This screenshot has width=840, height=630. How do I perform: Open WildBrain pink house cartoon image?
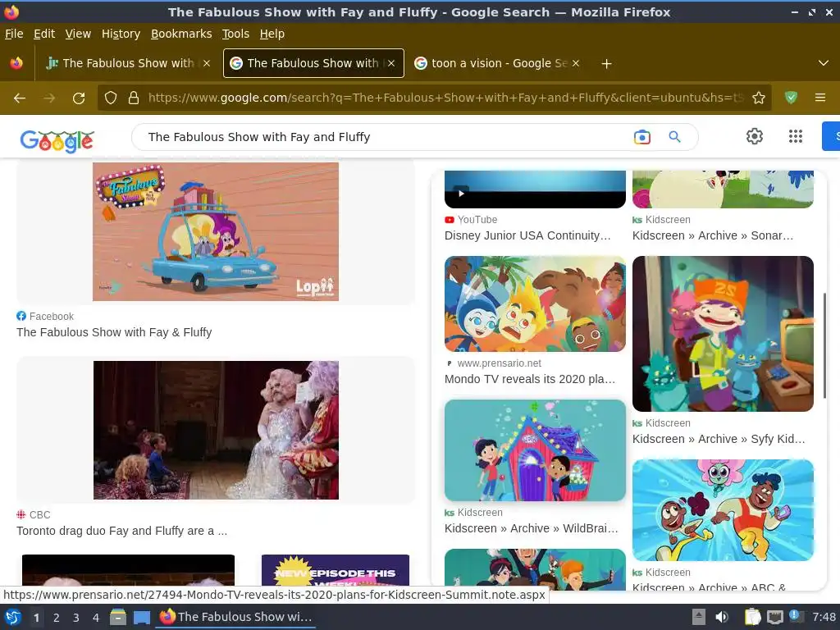(535, 450)
